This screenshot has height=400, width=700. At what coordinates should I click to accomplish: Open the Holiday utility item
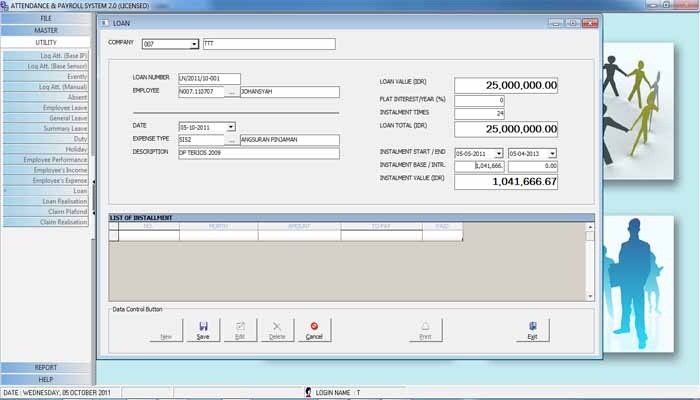(46, 149)
